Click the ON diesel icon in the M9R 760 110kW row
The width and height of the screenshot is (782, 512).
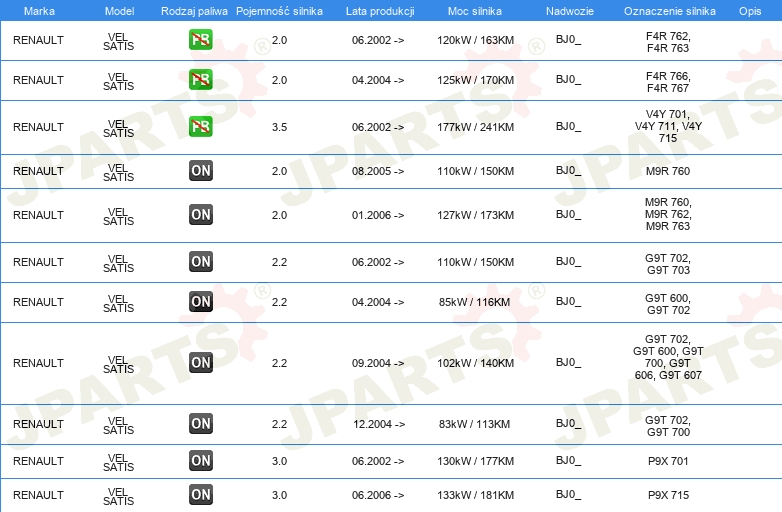pyautogui.click(x=201, y=171)
